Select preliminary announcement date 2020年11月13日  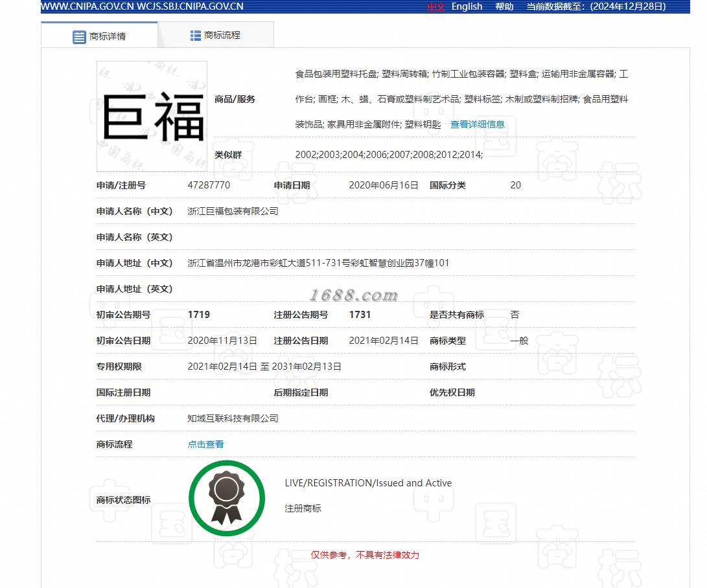coord(222,341)
